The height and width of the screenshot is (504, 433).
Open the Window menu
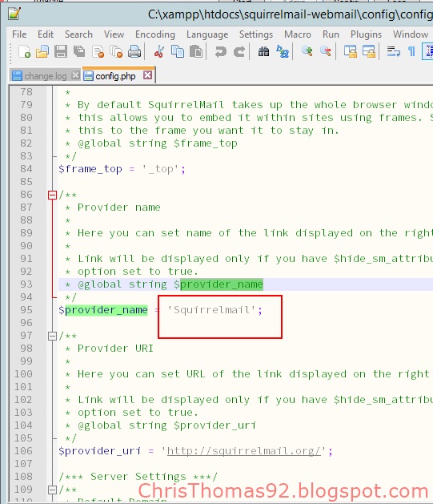[x=411, y=34]
